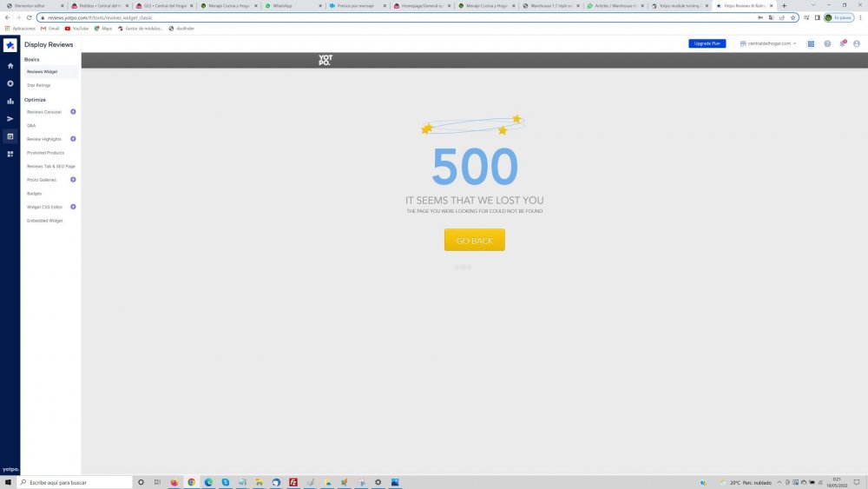Open the Widget CSS Editor menu item

[45, 207]
